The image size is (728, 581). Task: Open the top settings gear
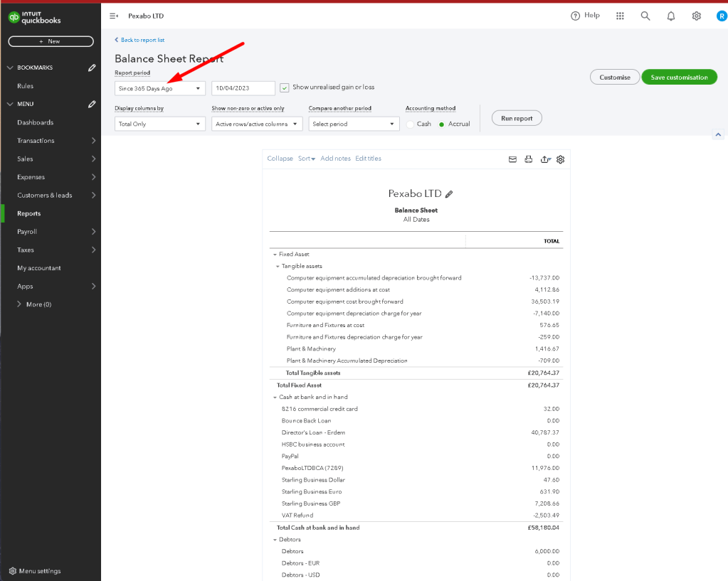(x=697, y=16)
